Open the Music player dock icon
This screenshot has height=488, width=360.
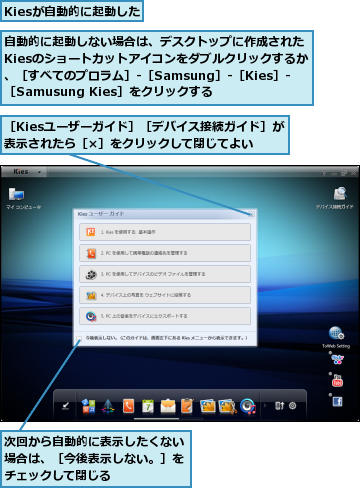(x=248, y=406)
